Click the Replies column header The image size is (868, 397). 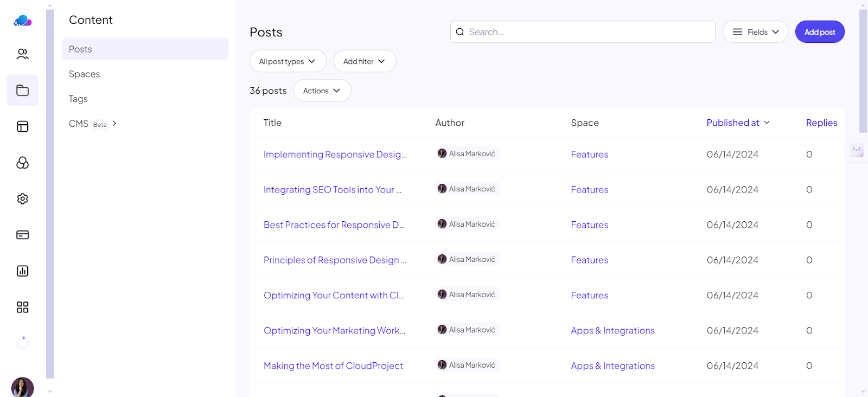click(821, 123)
